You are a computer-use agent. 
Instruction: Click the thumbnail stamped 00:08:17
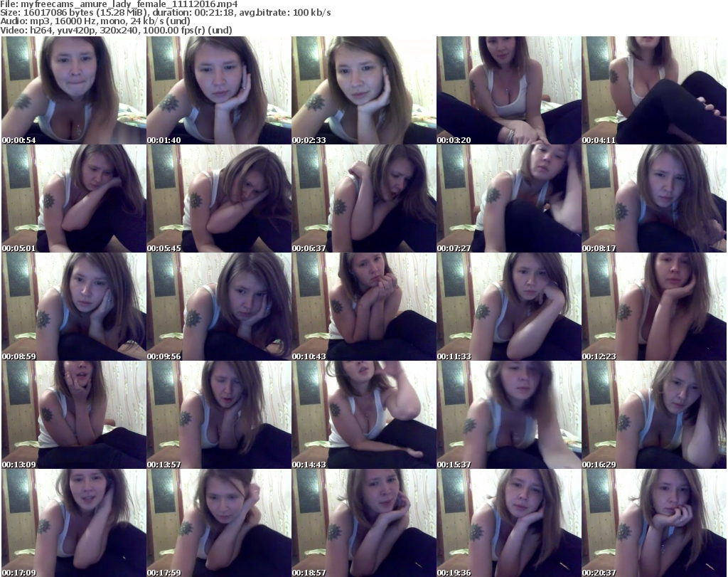[654, 198]
